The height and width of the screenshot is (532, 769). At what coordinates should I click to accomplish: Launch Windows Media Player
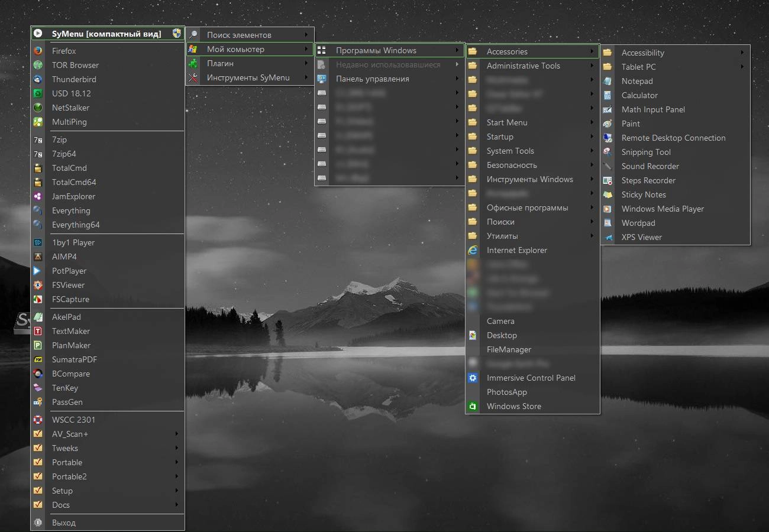point(676,209)
